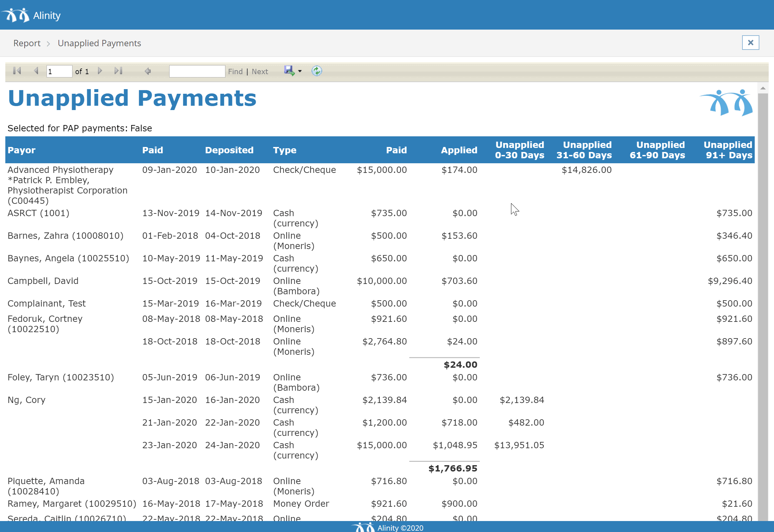Close the Unapplied Payments report
This screenshot has width=774, height=532.
point(750,43)
